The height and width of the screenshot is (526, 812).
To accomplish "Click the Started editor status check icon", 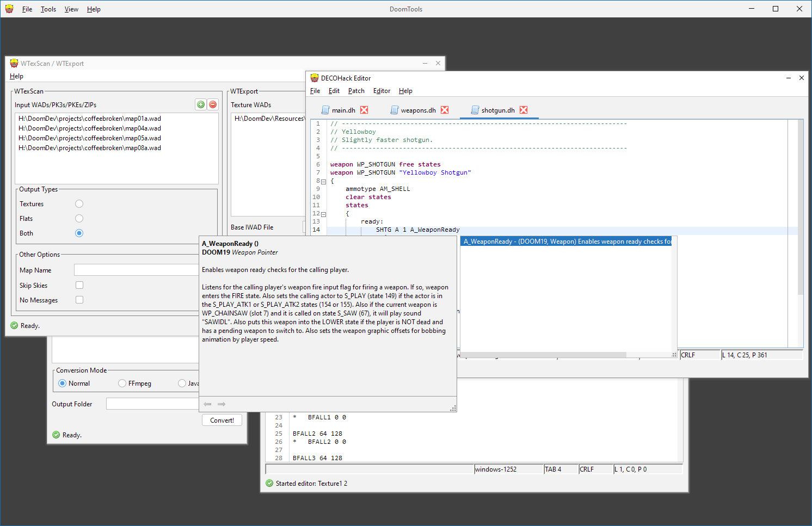I will (269, 483).
